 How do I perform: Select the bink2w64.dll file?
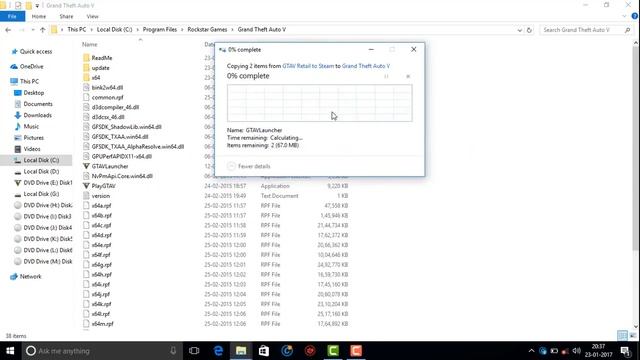coord(107,87)
